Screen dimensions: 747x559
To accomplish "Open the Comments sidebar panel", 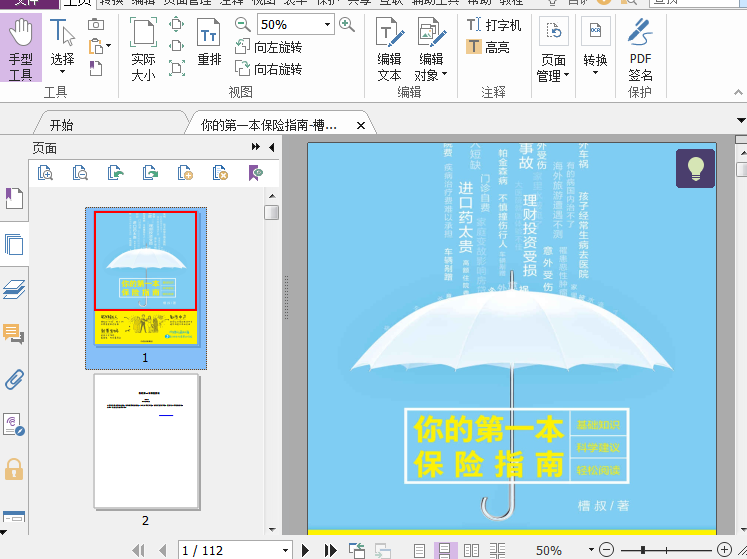I will click(14, 334).
